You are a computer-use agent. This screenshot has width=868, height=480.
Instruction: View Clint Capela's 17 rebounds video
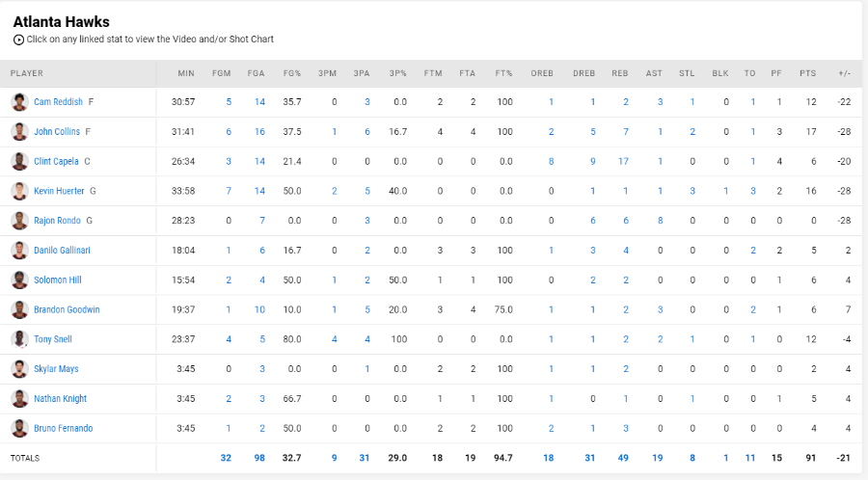(623, 162)
